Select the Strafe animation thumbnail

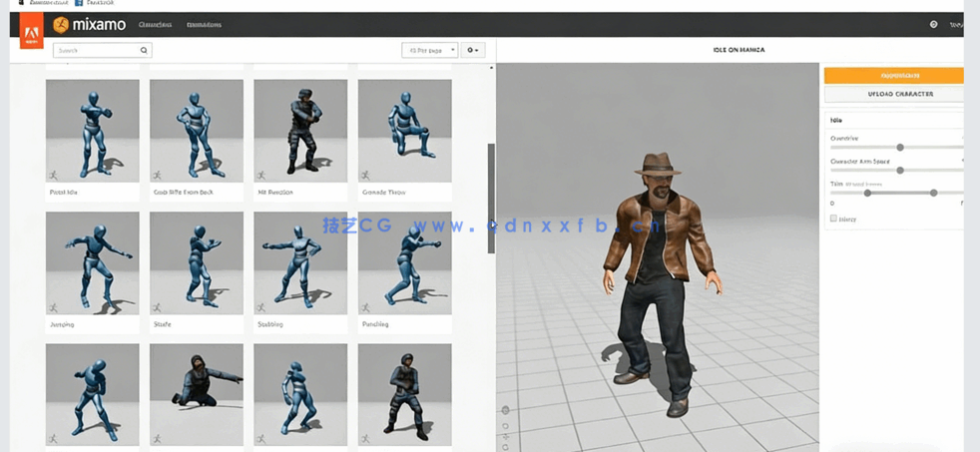197,263
